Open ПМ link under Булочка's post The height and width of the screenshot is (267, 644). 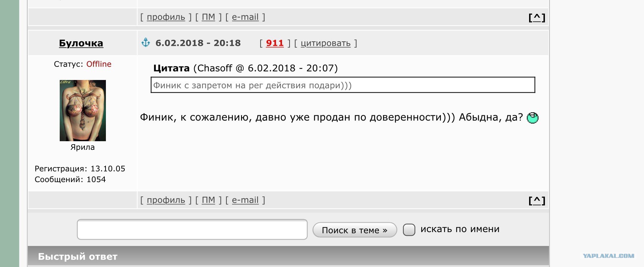[208, 200]
